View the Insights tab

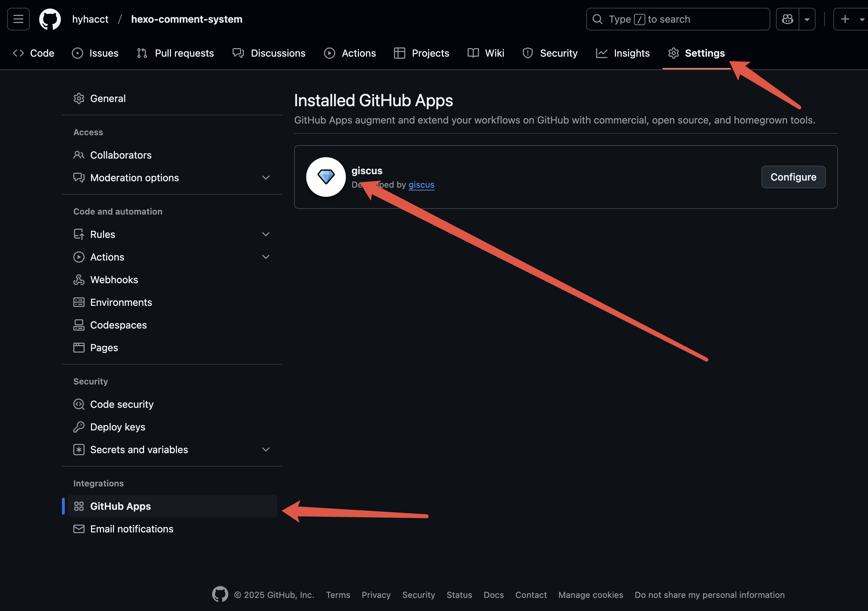[x=623, y=53]
